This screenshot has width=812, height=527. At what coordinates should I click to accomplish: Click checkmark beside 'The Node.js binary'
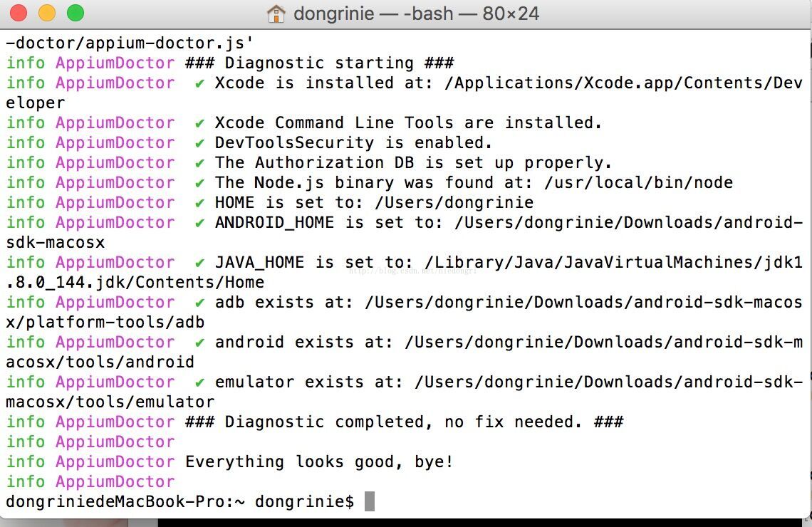tap(200, 183)
